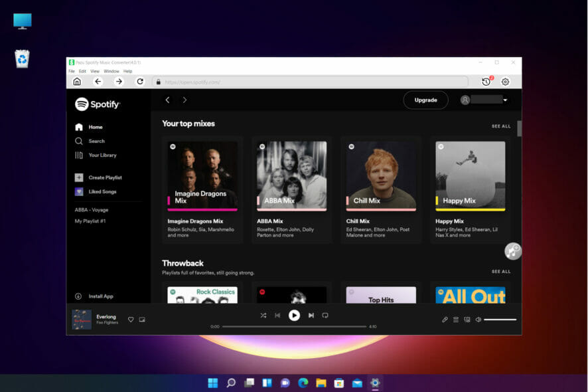Open the play queue icon
This screenshot has width=588, height=392.
point(456,320)
